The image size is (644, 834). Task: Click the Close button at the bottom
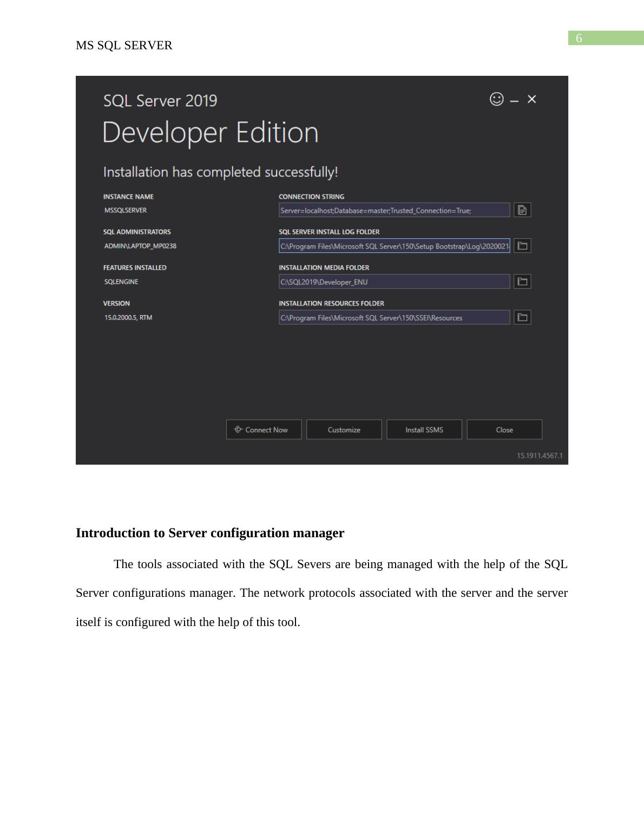point(504,429)
